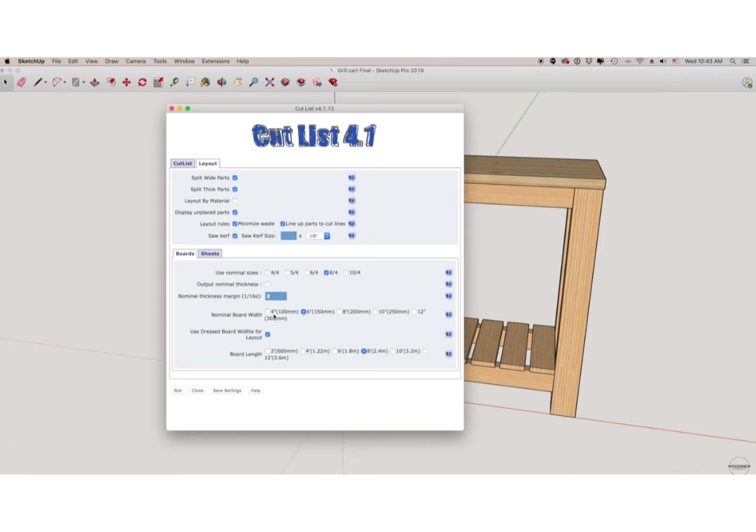This screenshot has height=532, width=756.
Task: Select the 10/4 nominal size radio button
Action: coord(346,272)
